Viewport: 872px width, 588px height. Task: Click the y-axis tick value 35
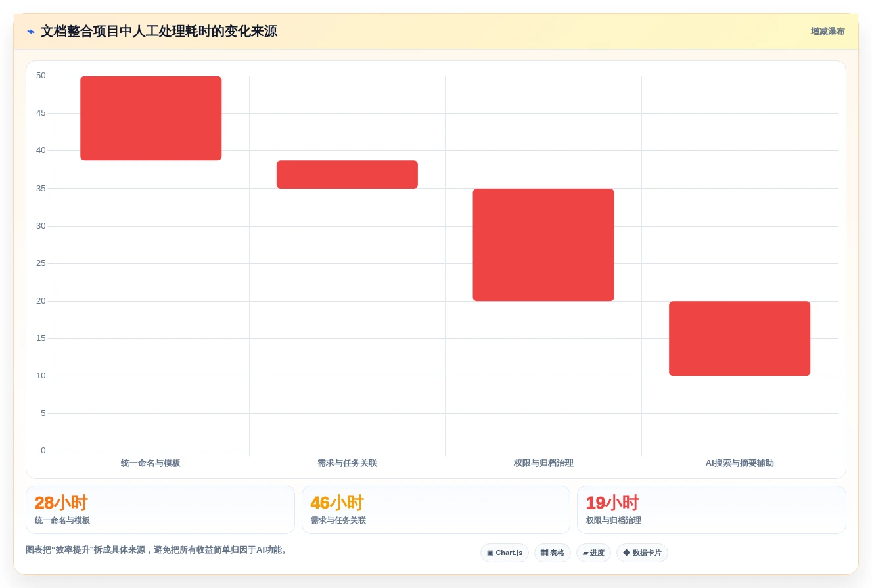tap(41, 189)
